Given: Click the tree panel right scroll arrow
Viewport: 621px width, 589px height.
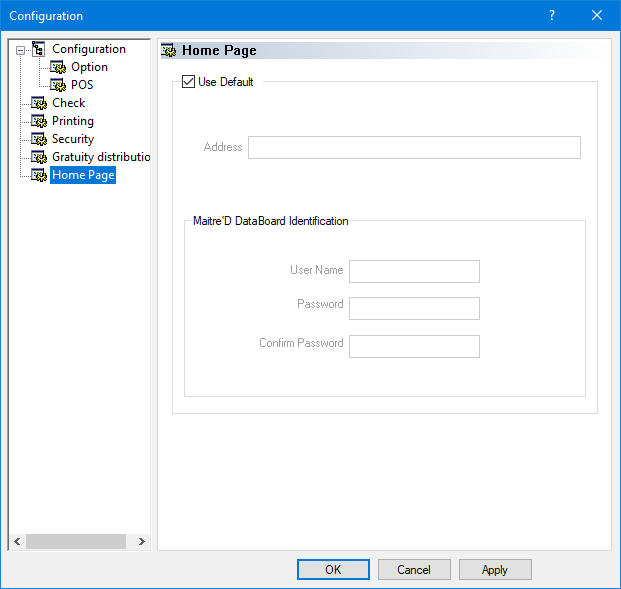Looking at the screenshot, I should click(142, 541).
